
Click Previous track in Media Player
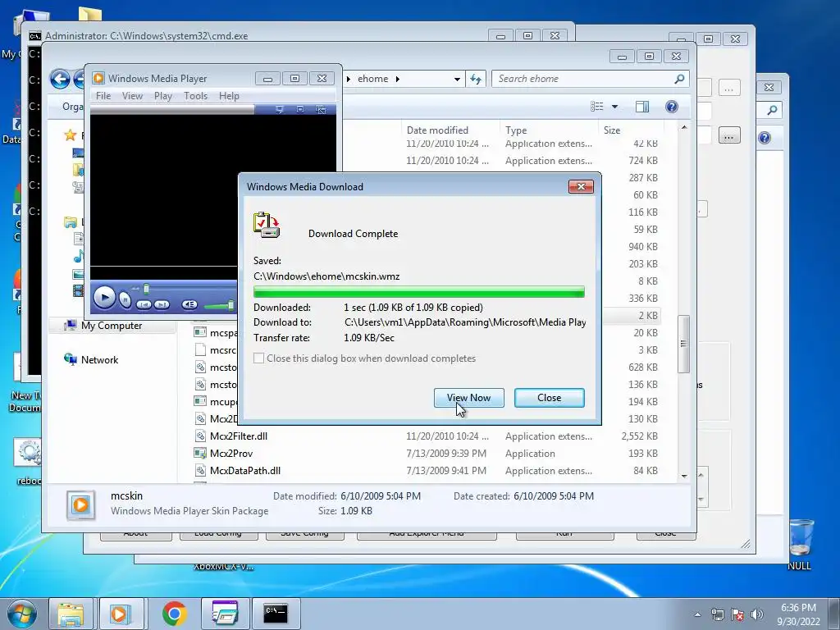144,304
